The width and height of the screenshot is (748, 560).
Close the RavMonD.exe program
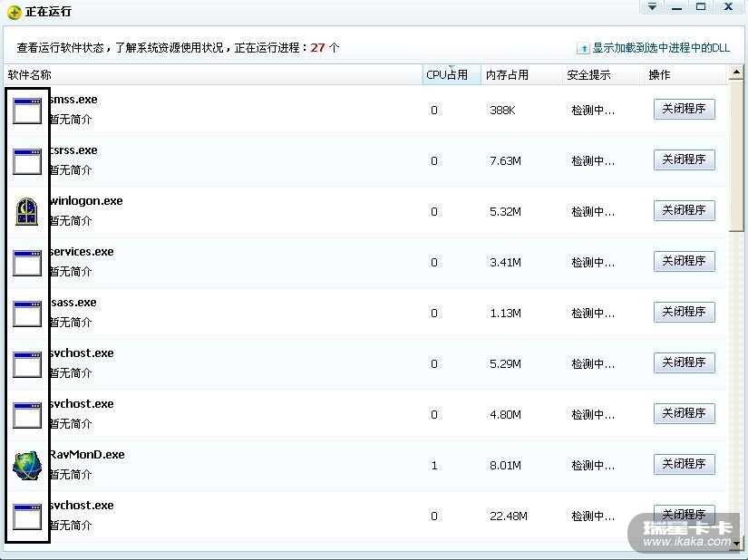pyautogui.click(x=684, y=464)
